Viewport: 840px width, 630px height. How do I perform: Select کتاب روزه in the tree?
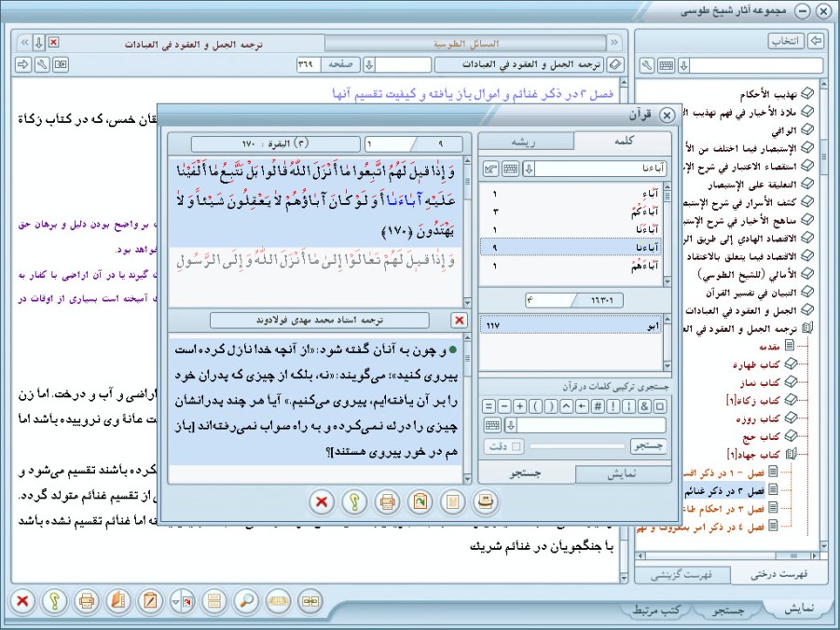pyautogui.click(x=760, y=418)
